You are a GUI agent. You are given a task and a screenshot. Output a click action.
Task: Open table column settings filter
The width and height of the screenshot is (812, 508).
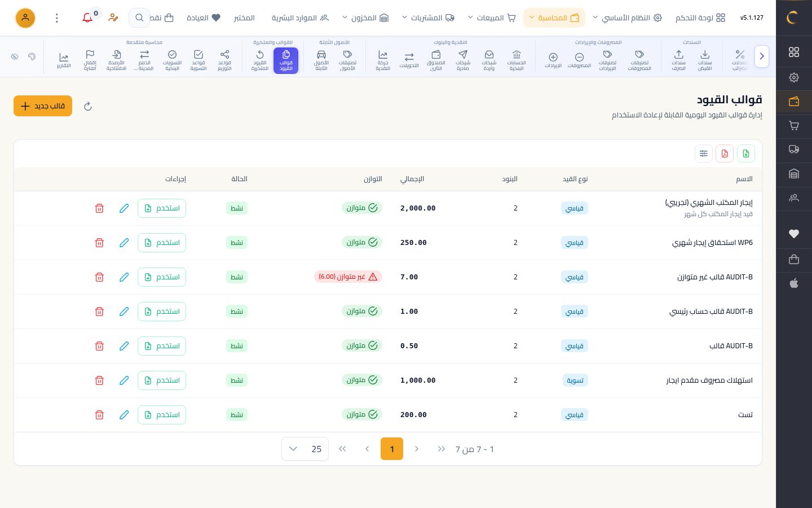click(x=704, y=154)
